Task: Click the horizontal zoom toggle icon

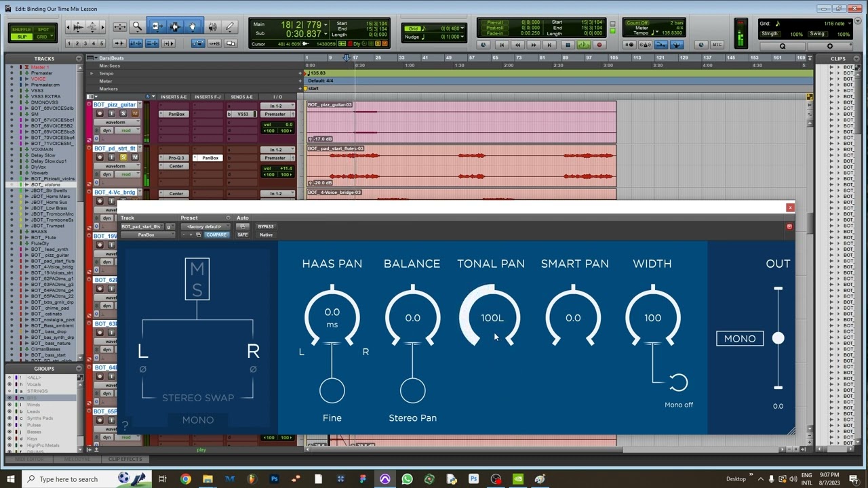Action: point(120,27)
